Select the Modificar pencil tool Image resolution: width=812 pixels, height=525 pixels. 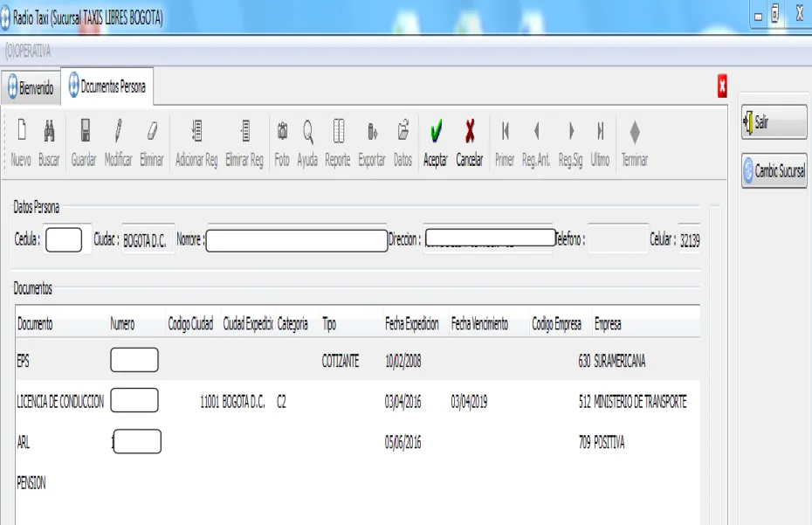tap(118, 142)
